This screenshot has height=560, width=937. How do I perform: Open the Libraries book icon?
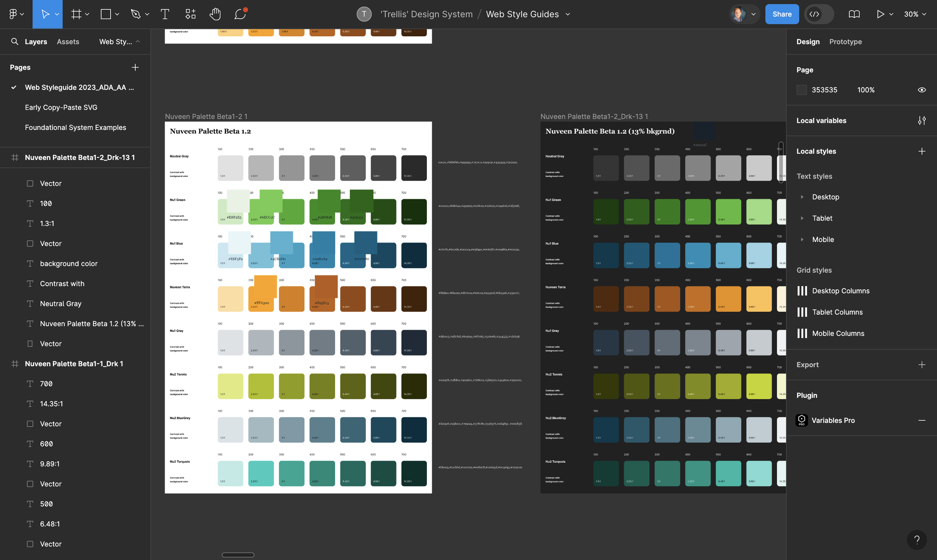(854, 14)
